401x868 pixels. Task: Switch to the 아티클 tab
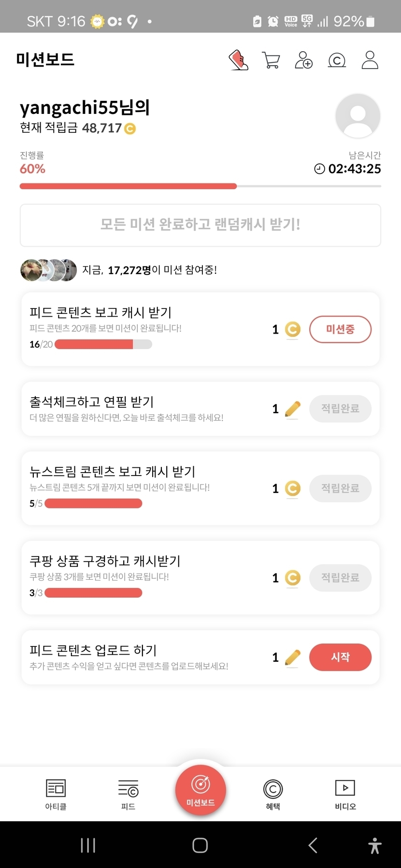pyautogui.click(x=56, y=794)
